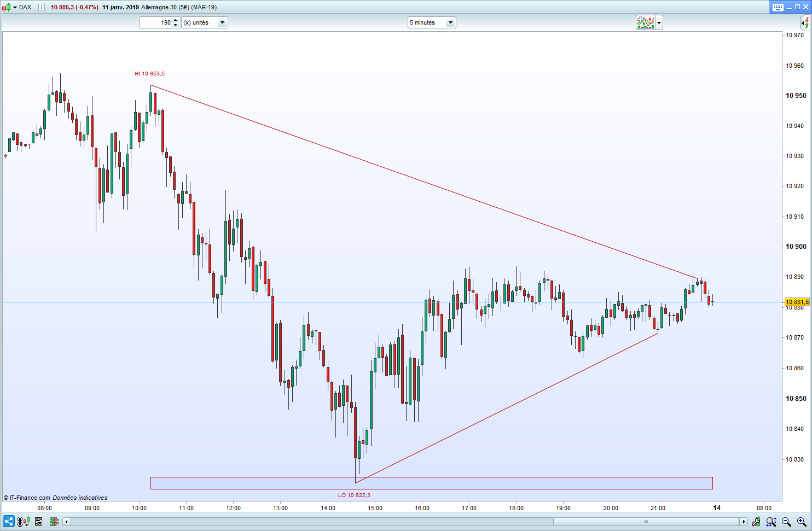812x531 pixels.
Task: Open the chain link chart style icon
Action: [23, 521]
